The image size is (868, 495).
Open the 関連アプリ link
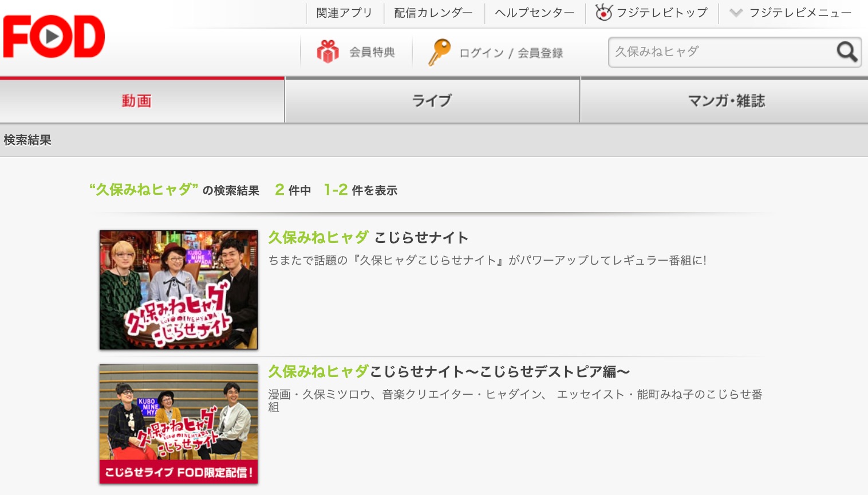[344, 13]
